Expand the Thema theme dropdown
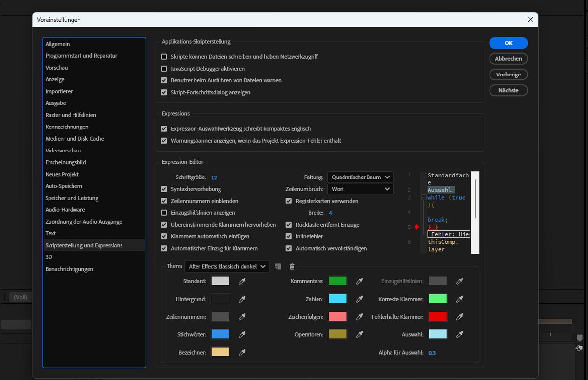 [x=227, y=266]
